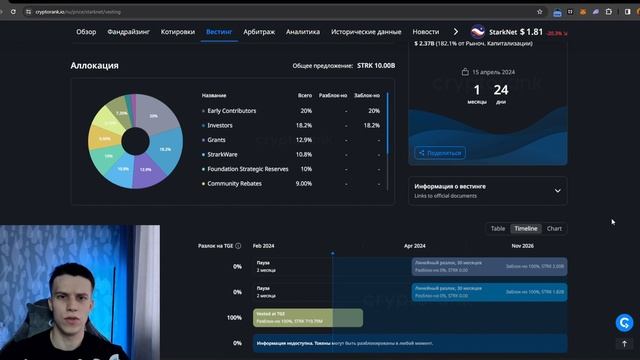640x360 pixels.
Task: Open the Фандрайзинг tab
Action: point(129,32)
